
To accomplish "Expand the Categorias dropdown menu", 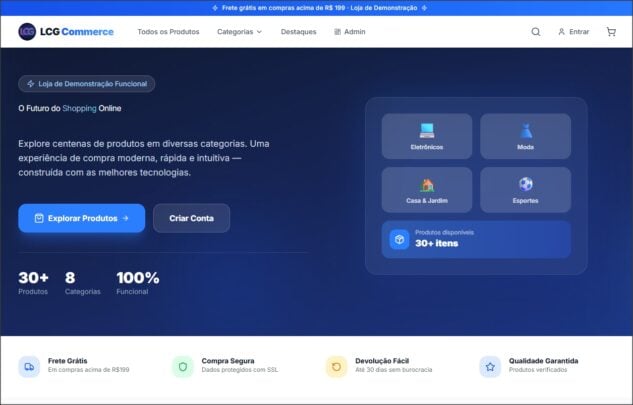I will (x=239, y=32).
